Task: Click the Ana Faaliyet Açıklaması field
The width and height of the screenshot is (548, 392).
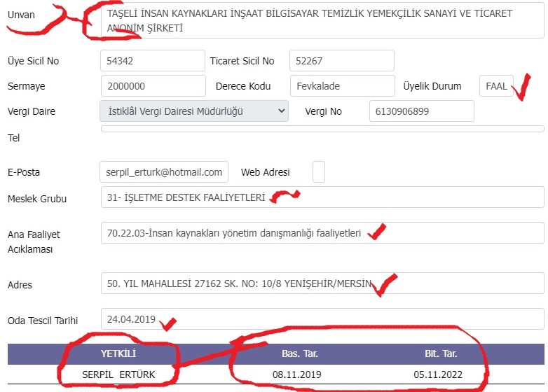Action: 322,233
